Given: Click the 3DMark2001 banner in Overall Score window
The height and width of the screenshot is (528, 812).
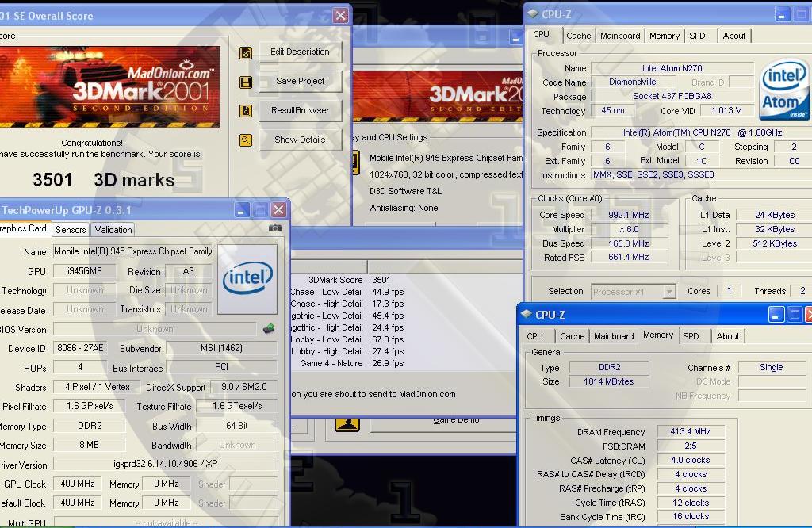Looking at the screenshot, I should click(109, 86).
